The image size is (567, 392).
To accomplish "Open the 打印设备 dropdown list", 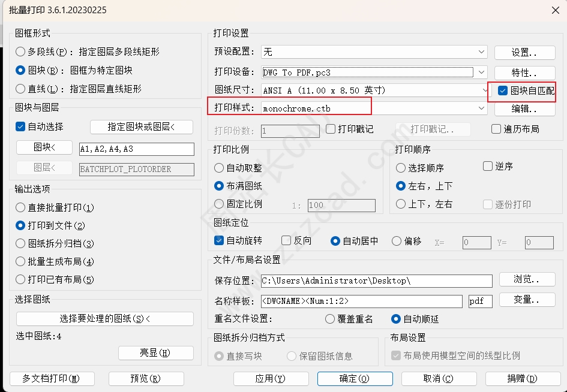I will [482, 73].
